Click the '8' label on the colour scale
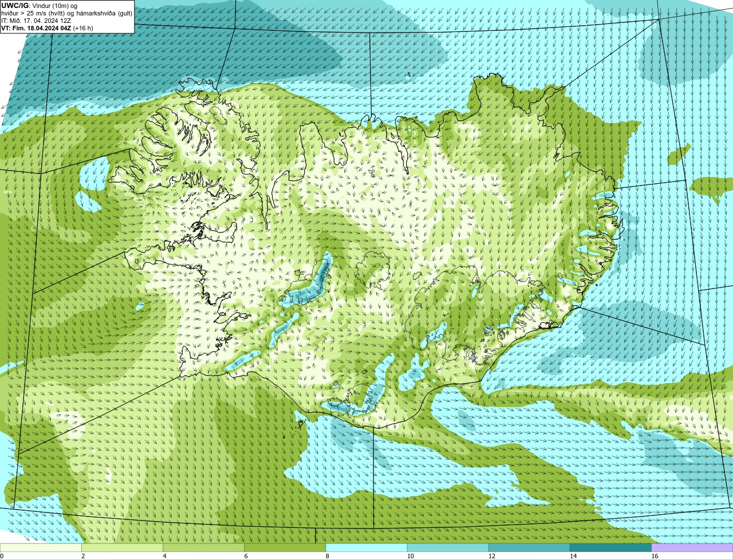Image resolution: width=733 pixels, height=560 pixels. (327, 556)
